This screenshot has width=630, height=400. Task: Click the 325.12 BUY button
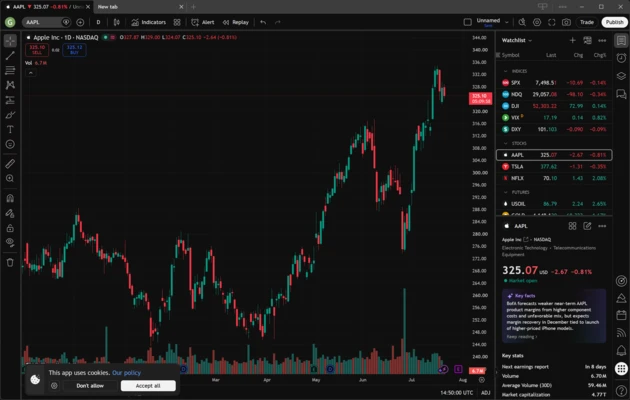[74, 50]
